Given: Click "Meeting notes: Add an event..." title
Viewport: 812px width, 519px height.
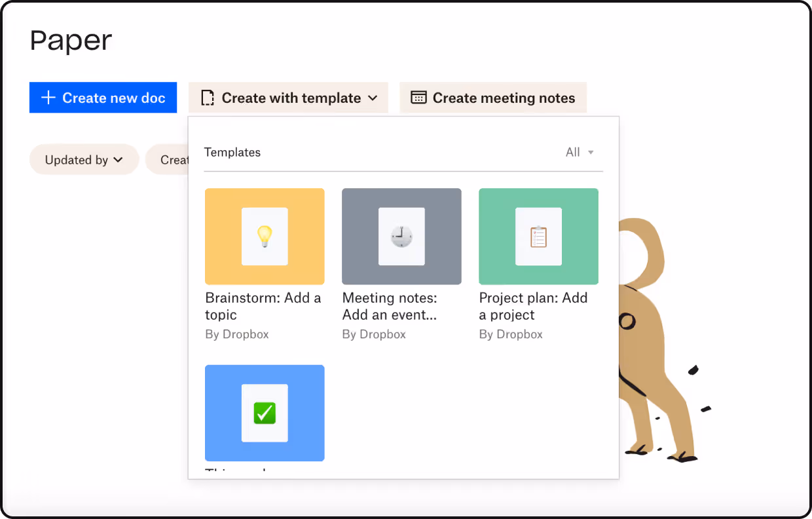Looking at the screenshot, I should [390, 306].
